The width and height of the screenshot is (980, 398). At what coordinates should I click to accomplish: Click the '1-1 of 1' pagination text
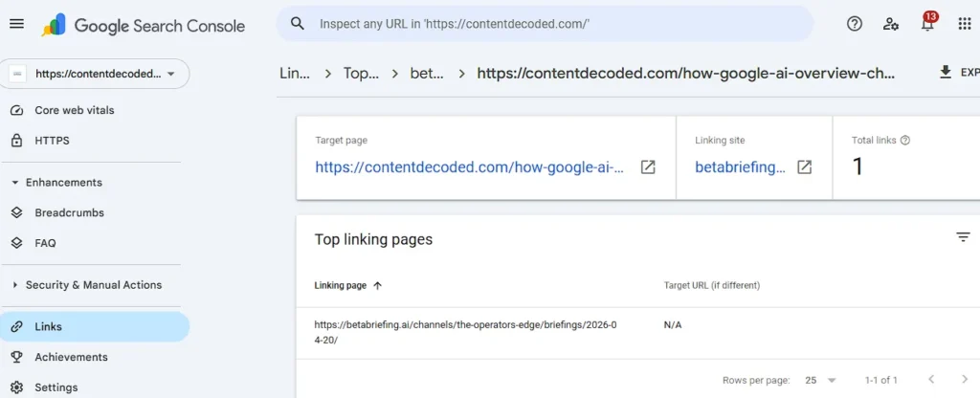click(x=881, y=380)
